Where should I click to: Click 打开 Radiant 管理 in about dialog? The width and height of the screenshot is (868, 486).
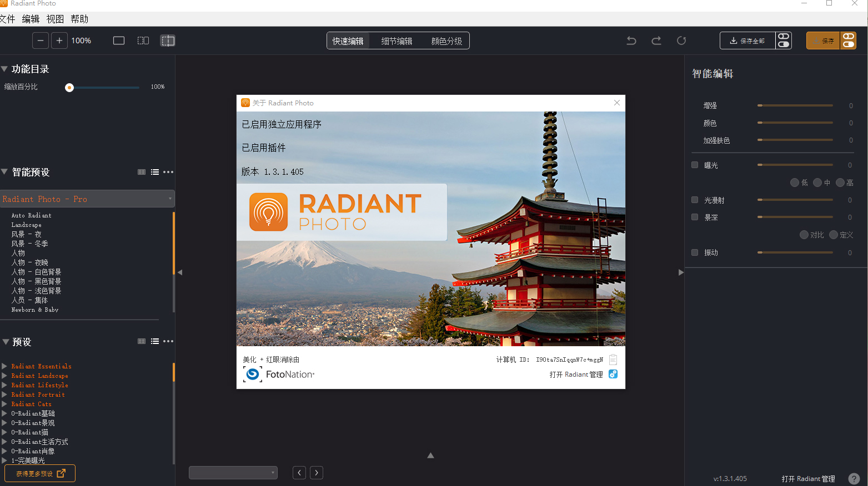[576, 374]
